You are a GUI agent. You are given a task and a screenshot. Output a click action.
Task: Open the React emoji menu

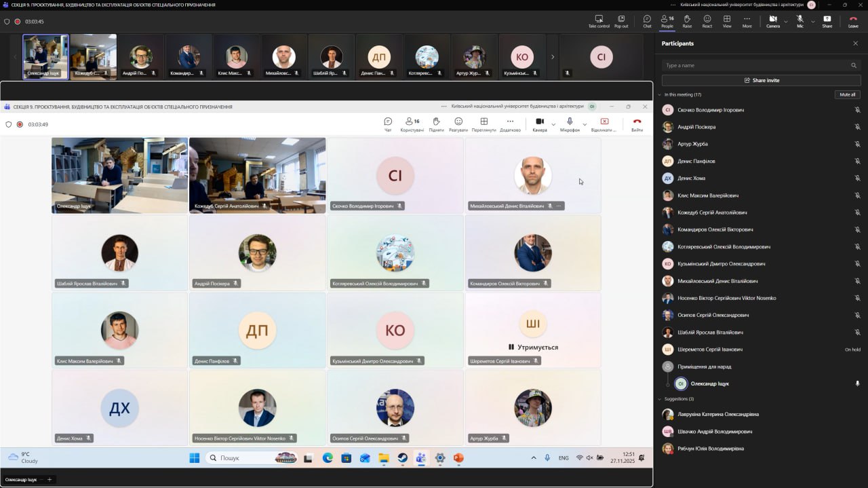click(x=707, y=21)
